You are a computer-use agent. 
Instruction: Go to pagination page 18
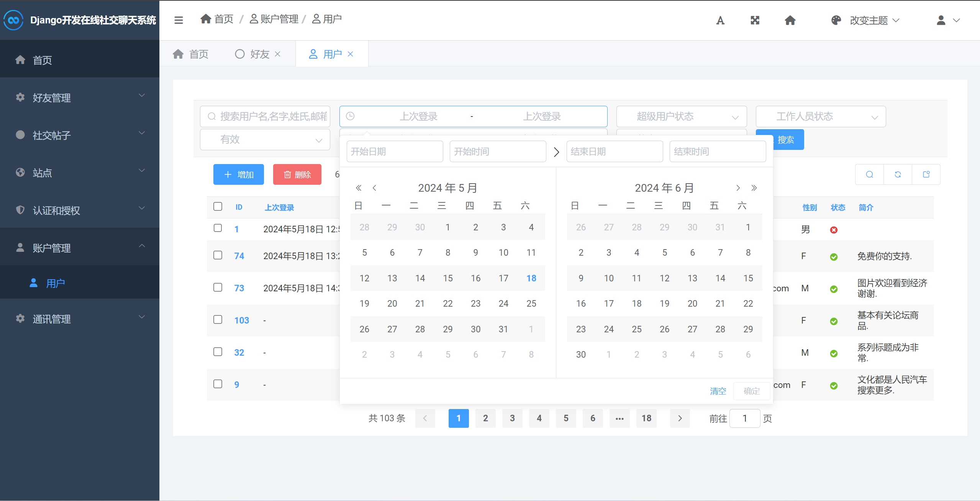pyautogui.click(x=646, y=418)
